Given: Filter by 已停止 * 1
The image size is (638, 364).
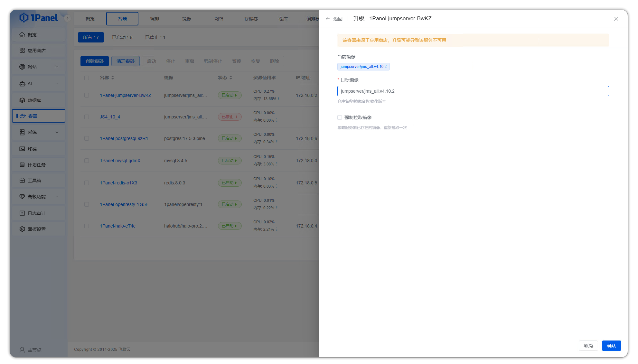Looking at the screenshot, I should tap(155, 37).
